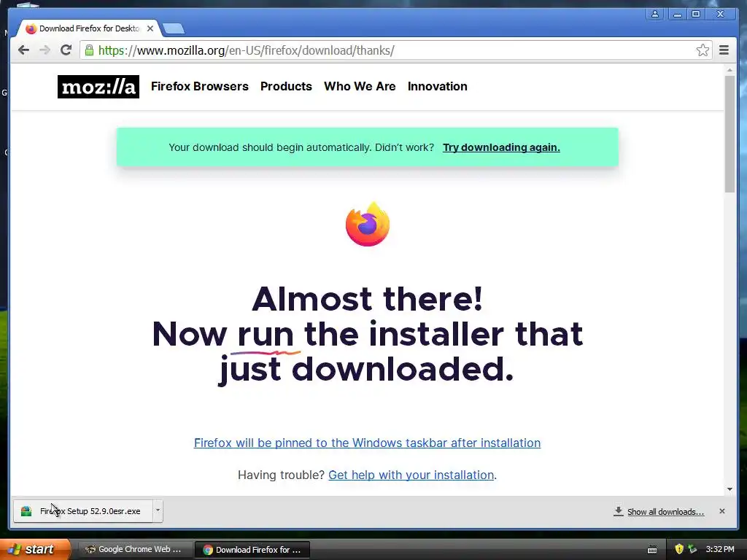Click the security shield tray icon

tap(679, 549)
